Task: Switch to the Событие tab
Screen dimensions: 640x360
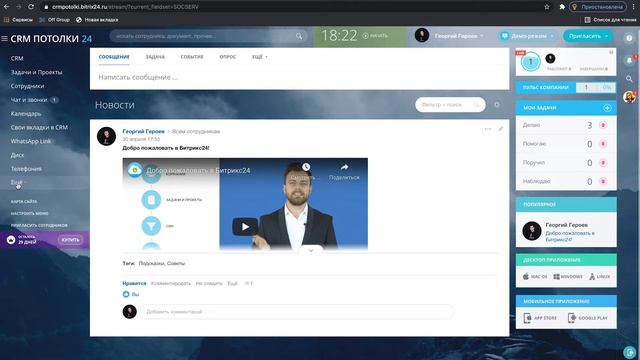Action: coord(192,57)
